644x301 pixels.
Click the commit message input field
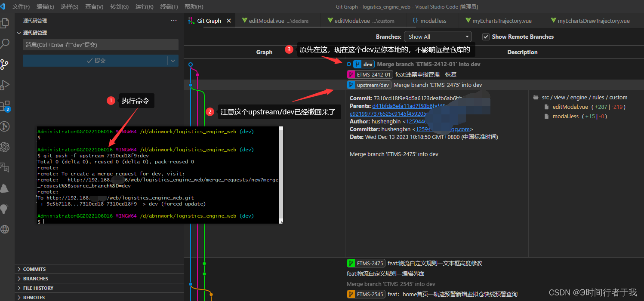pos(100,45)
